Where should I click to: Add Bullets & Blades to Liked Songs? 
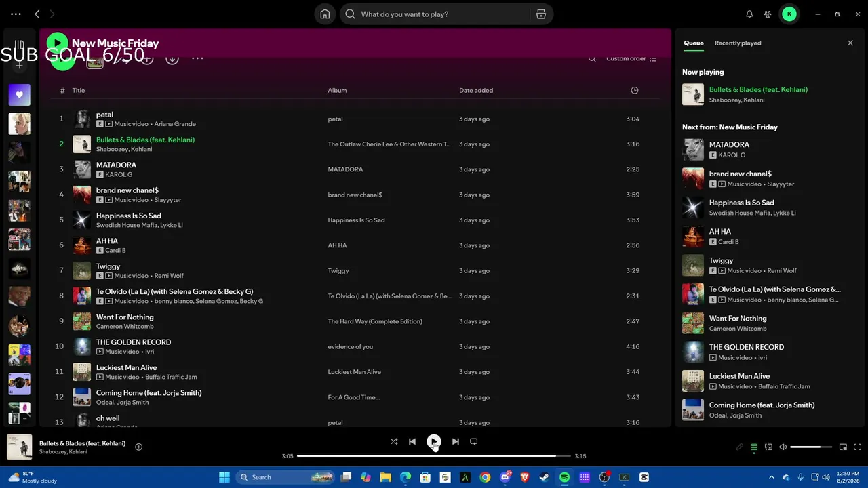(138, 447)
